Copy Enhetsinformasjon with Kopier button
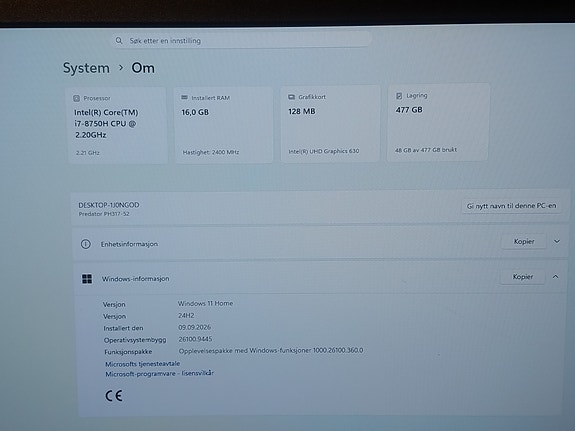 coord(524,241)
